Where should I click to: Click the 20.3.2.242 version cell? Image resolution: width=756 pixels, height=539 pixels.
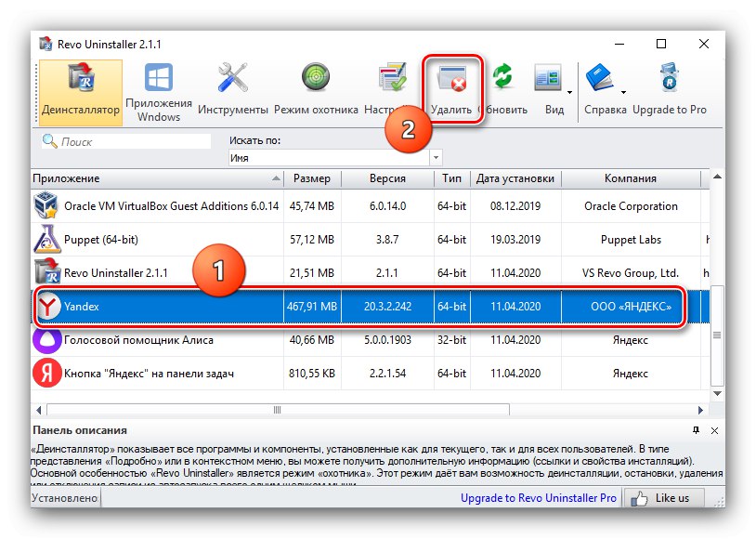[x=387, y=307]
